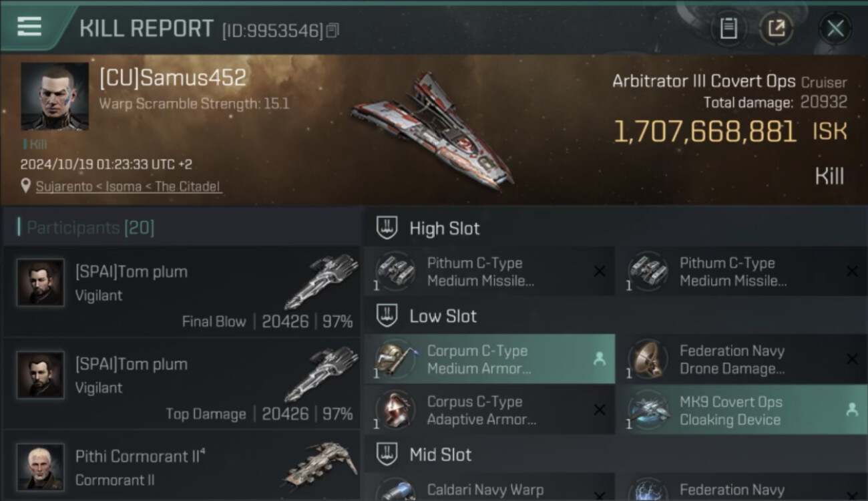Close the Kill Report window

pos(835,29)
